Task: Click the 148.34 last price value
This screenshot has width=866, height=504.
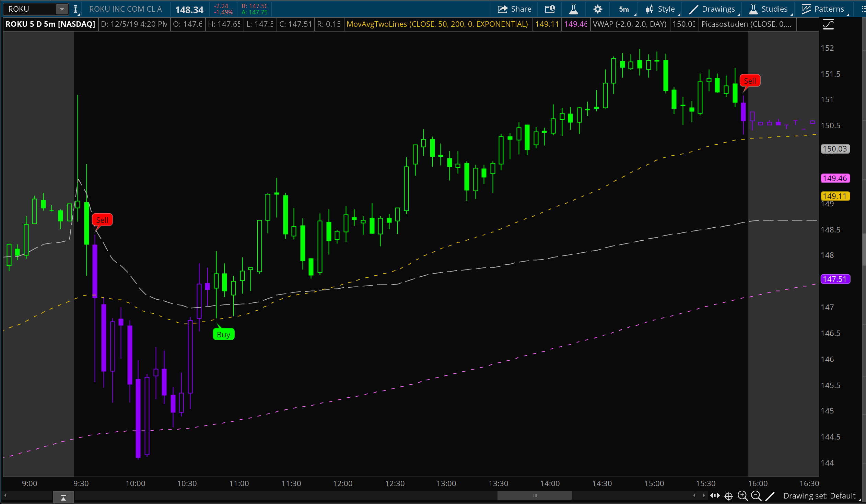Action: pyautogui.click(x=189, y=10)
